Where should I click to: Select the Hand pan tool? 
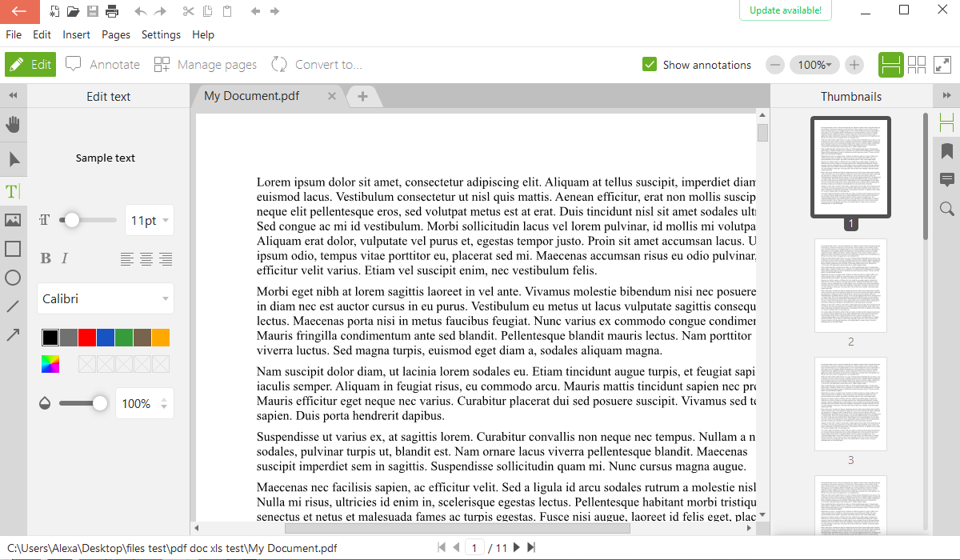point(13,124)
